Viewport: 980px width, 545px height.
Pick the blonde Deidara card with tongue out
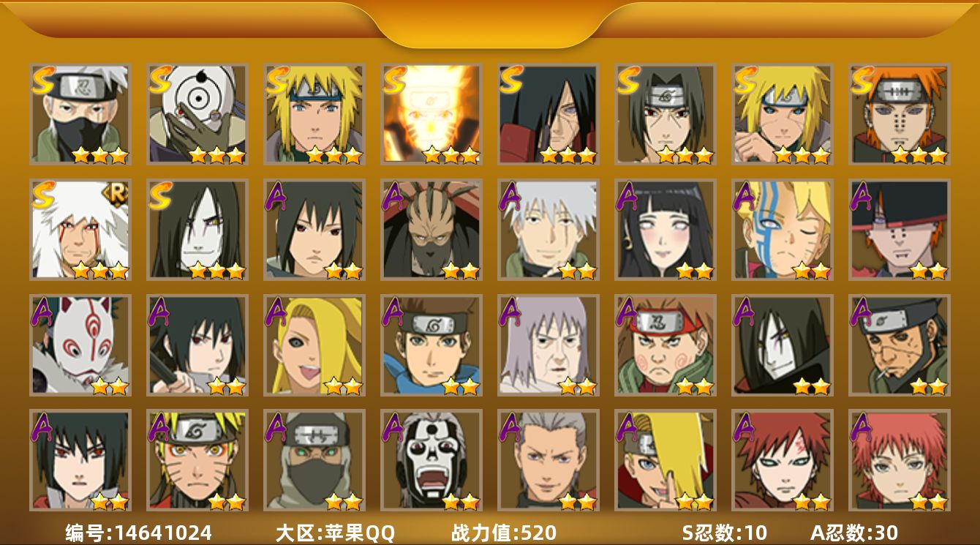[314, 345]
